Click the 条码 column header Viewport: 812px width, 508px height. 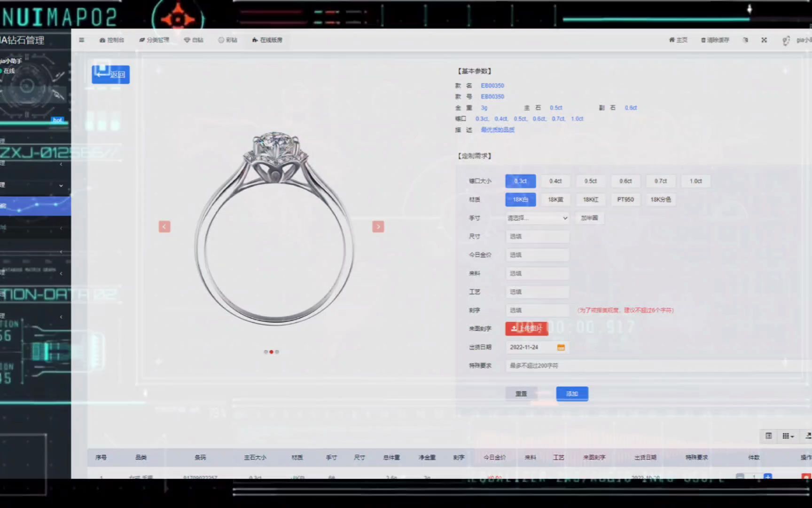click(200, 457)
